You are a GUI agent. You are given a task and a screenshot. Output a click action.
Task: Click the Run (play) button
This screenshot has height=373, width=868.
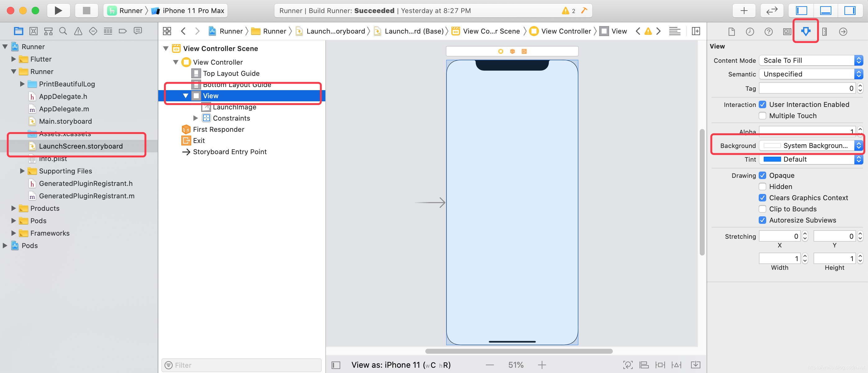58,11
